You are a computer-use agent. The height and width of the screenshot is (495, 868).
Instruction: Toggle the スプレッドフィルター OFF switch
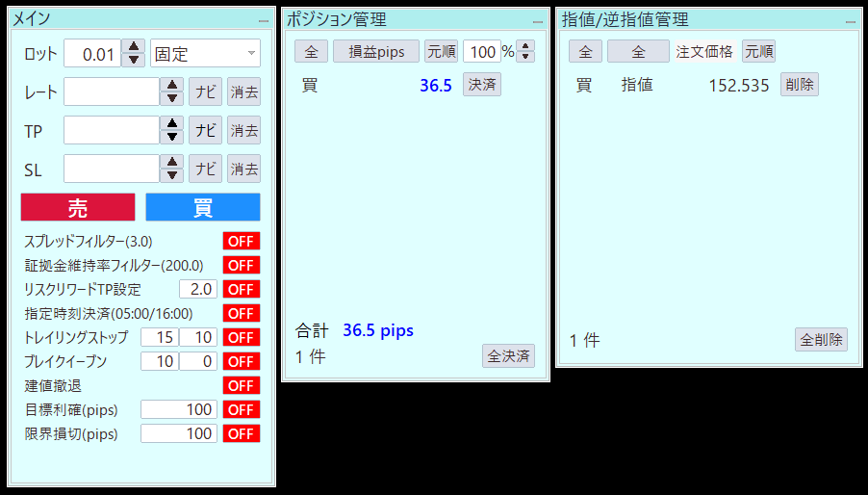click(x=241, y=241)
